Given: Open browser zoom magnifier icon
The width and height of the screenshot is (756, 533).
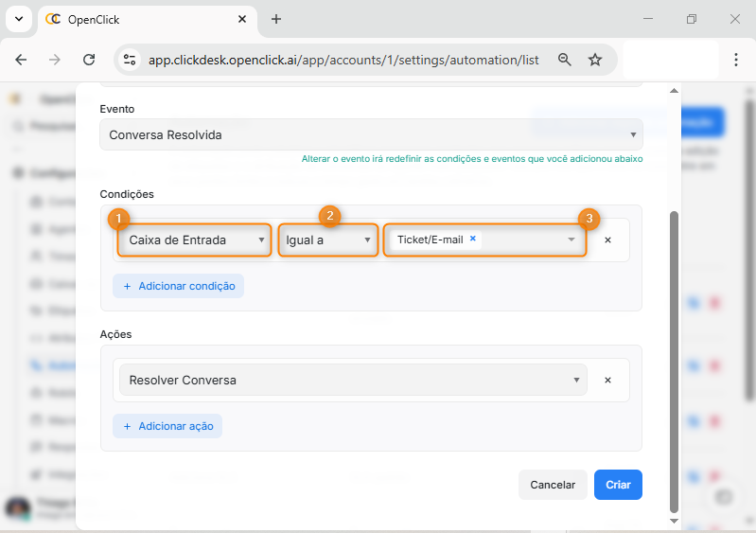Looking at the screenshot, I should pos(565,60).
